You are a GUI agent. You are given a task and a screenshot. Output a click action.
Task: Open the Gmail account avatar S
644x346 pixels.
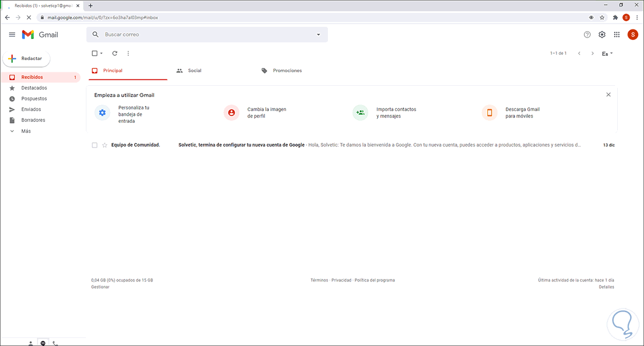point(633,34)
